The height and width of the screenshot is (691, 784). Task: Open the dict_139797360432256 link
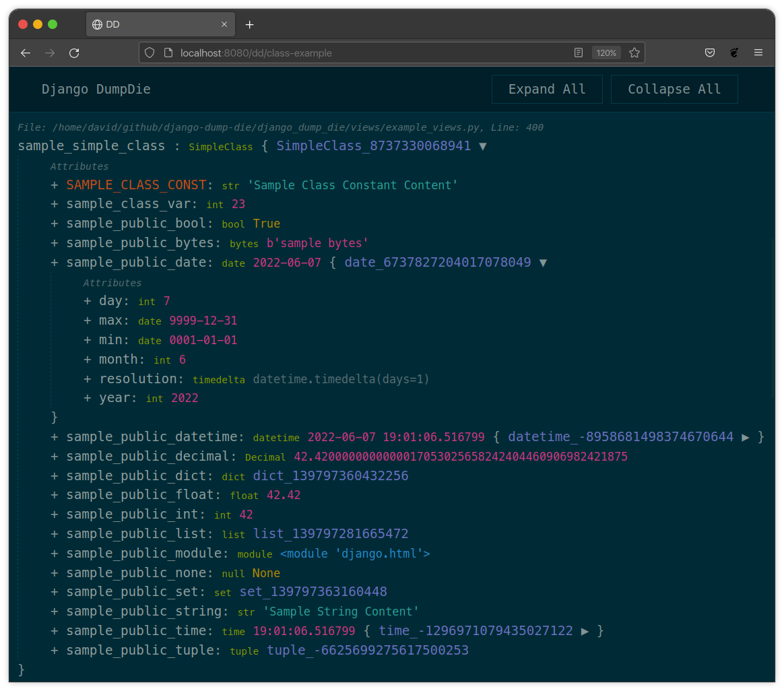(x=330, y=476)
